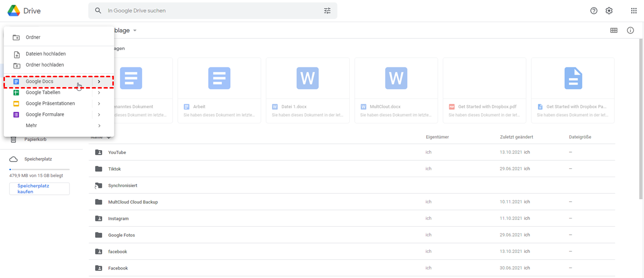Toggle sort direction arrow beside Name
The height and width of the screenshot is (278, 644).
pyautogui.click(x=108, y=137)
